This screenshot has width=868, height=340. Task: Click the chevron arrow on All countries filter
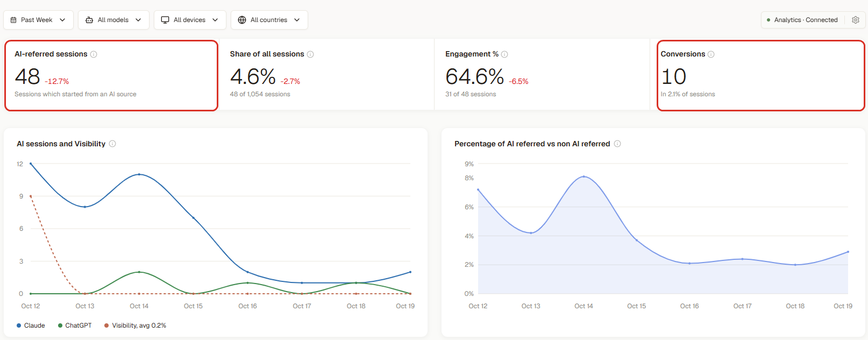297,20
